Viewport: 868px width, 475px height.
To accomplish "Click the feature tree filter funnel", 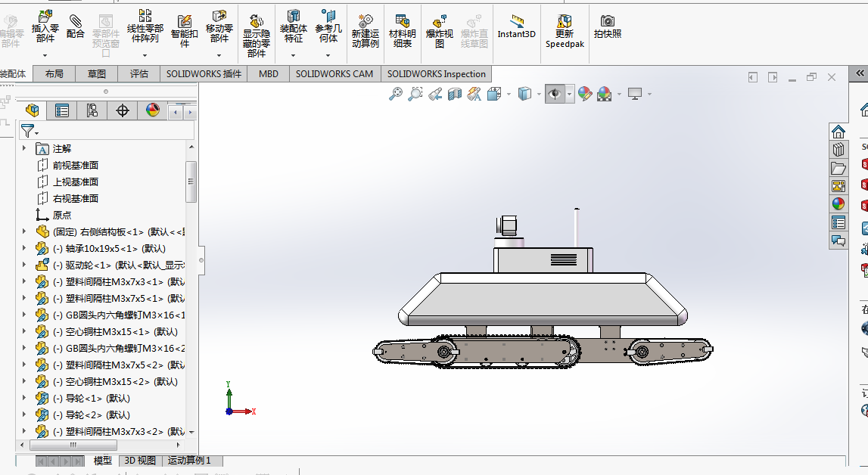I will click(29, 131).
